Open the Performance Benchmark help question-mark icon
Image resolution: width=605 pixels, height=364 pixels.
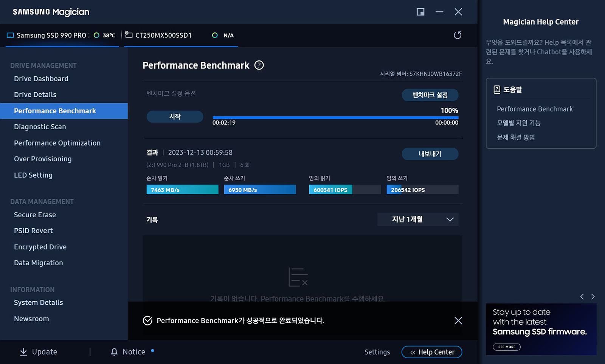pos(259,65)
